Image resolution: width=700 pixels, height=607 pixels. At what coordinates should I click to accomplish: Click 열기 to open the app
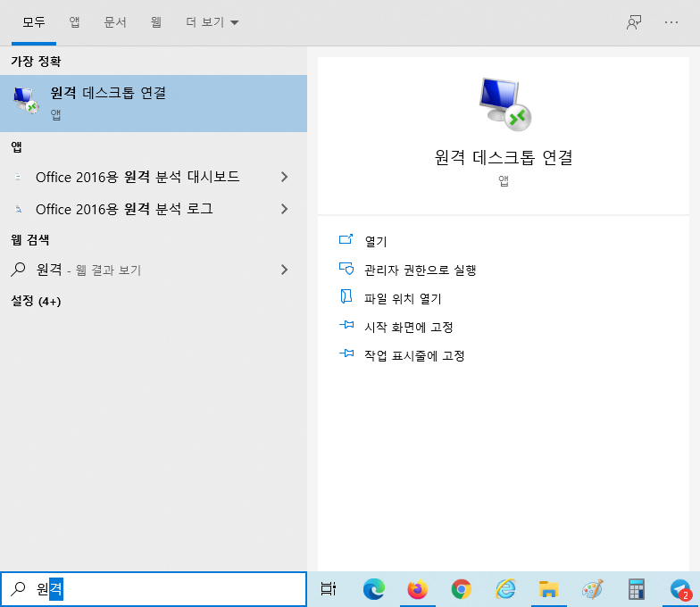[375, 241]
